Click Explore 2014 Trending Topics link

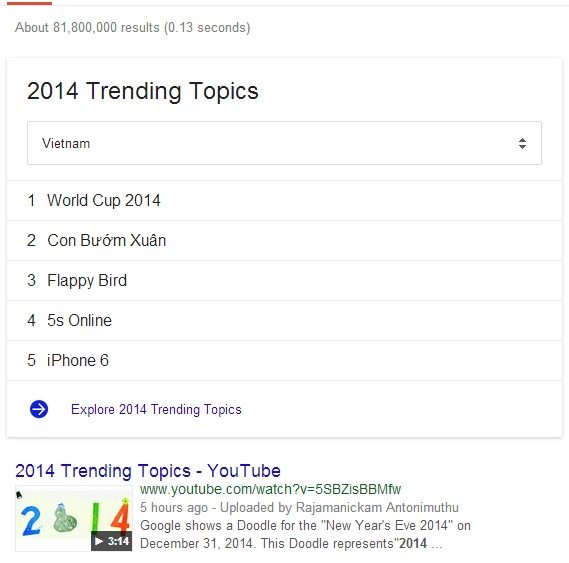click(156, 409)
